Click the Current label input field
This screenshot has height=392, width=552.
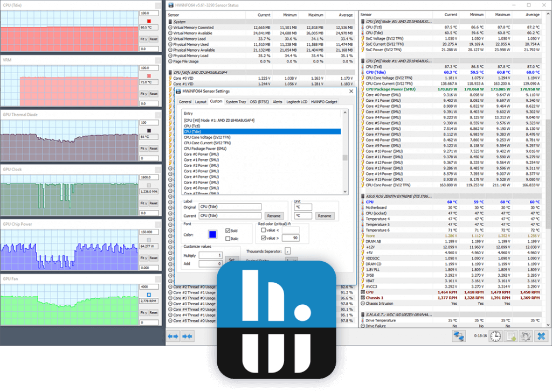[230, 216]
